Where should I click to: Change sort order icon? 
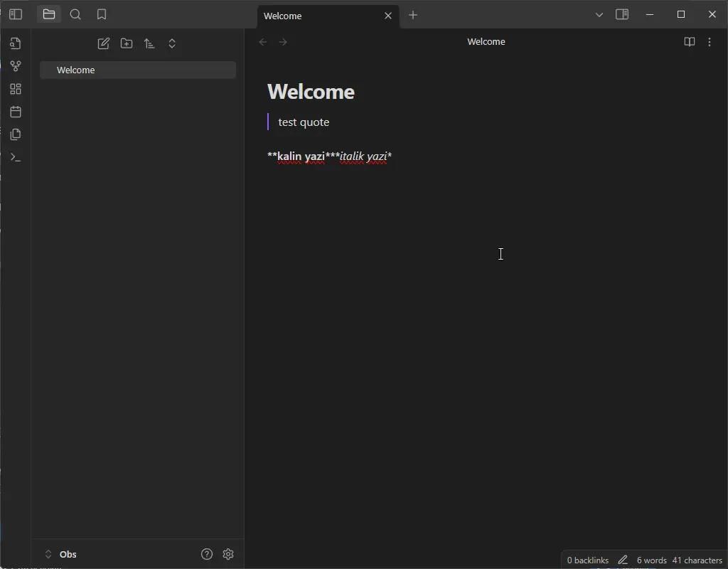(149, 43)
